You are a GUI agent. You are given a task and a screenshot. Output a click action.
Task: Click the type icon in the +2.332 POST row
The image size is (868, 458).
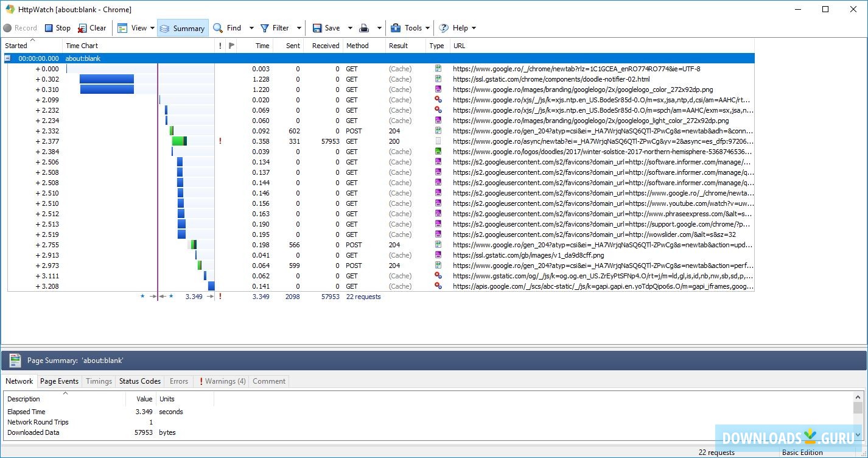pos(438,131)
